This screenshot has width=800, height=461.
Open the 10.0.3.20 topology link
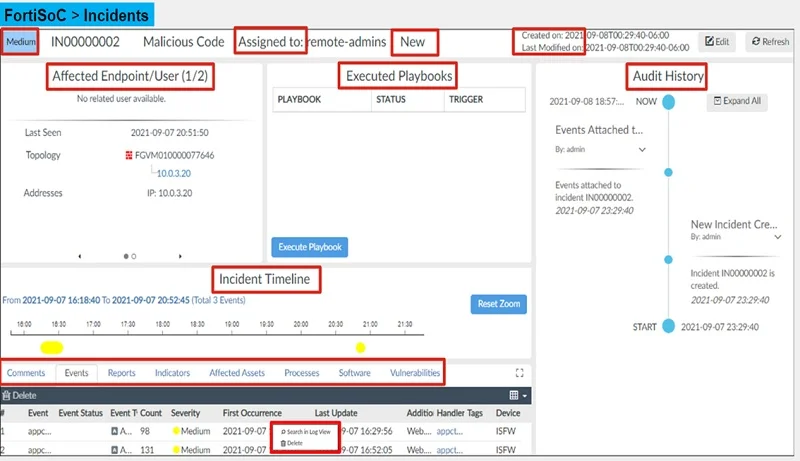tap(173, 173)
